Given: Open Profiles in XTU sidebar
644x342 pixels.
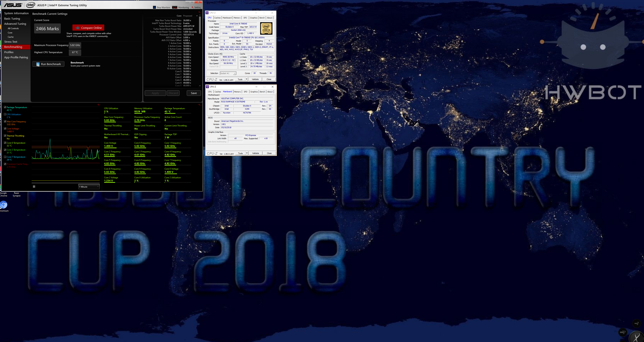Looking at the screenshot, I should point(9,52).
